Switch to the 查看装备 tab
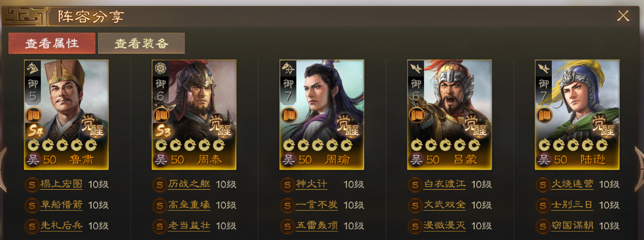Screen dimensions: 644x240 pyautogui.click(x=141, y=43)
